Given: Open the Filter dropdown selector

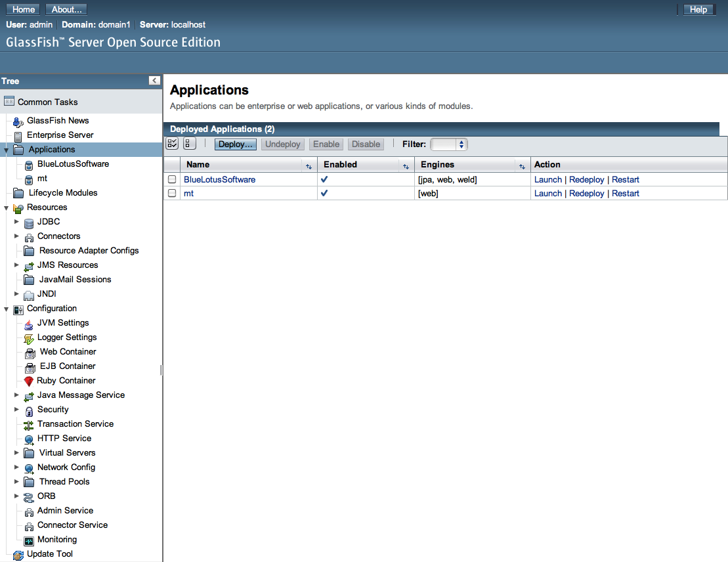Looking at the screenshot, I should click(x=449, y=144).
